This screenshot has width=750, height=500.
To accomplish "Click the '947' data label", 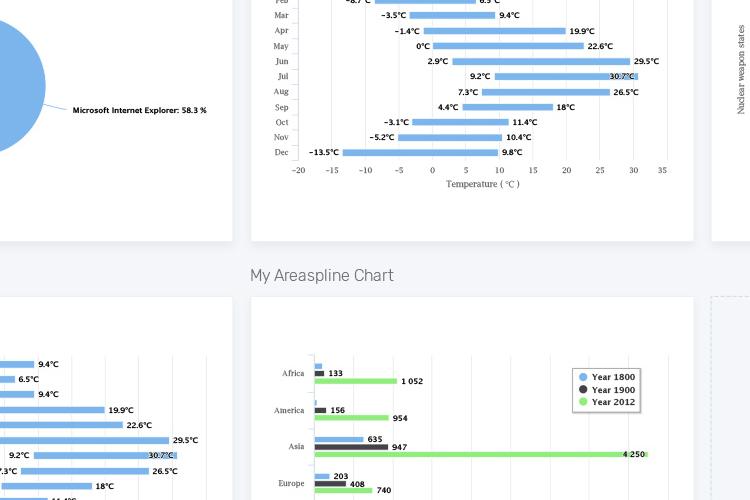I will pos(399,447).
